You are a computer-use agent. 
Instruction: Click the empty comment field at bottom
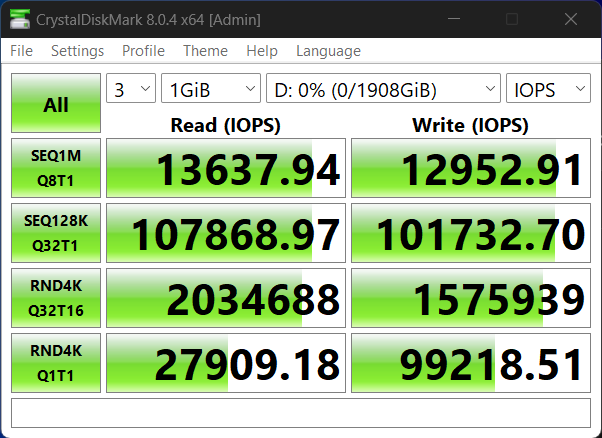(301, 413)
